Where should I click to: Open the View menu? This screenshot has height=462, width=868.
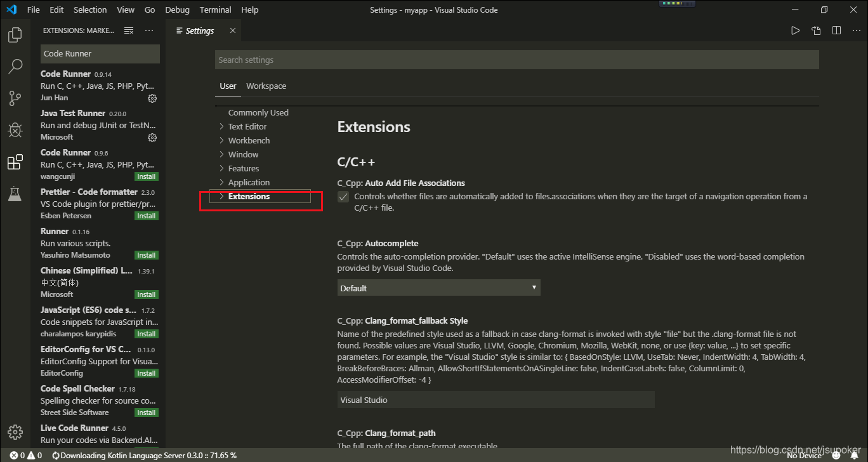tap(126, 10)
